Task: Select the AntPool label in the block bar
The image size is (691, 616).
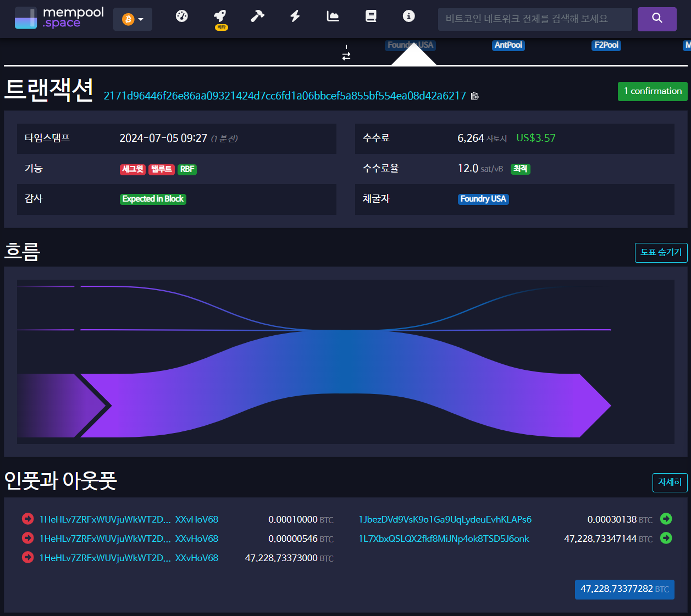Action: [508, 45]
